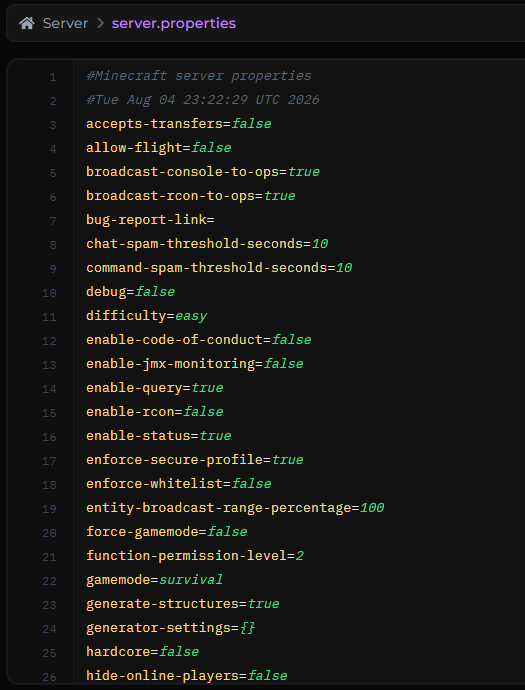This screenshot has height=690, width=525.
Task: Click the Minecraft server properties comment
Action: coord(199,76)
